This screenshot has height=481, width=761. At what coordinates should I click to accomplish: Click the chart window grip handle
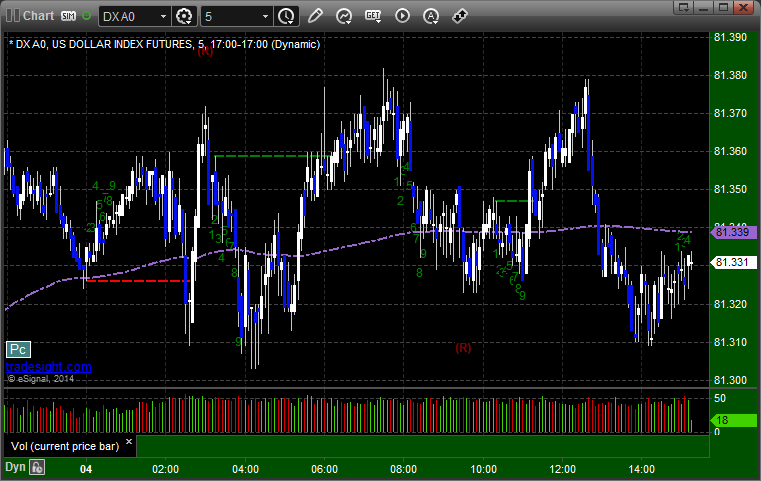[12, 16]
